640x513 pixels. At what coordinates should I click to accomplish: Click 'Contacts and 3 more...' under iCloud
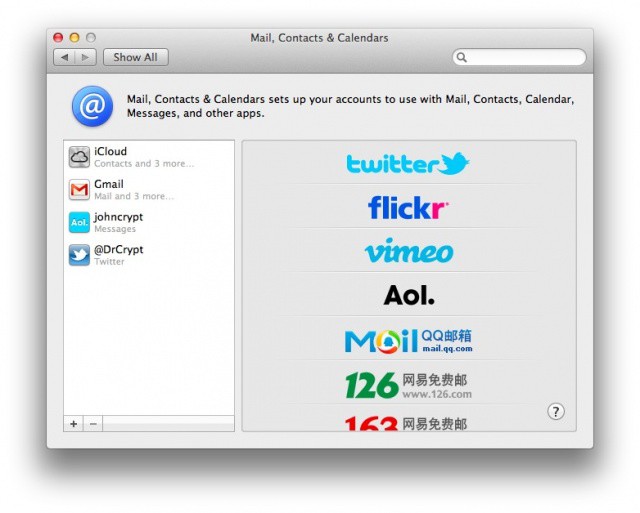coord(144,164)
